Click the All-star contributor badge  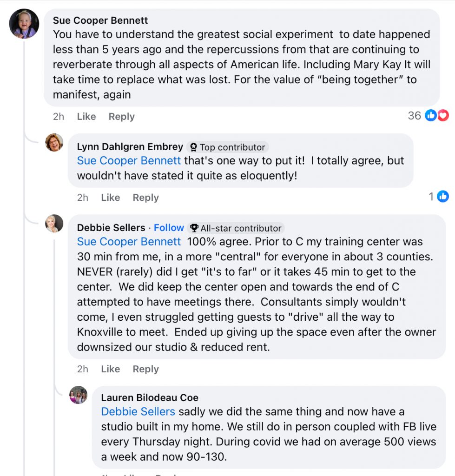coord(236,228)
